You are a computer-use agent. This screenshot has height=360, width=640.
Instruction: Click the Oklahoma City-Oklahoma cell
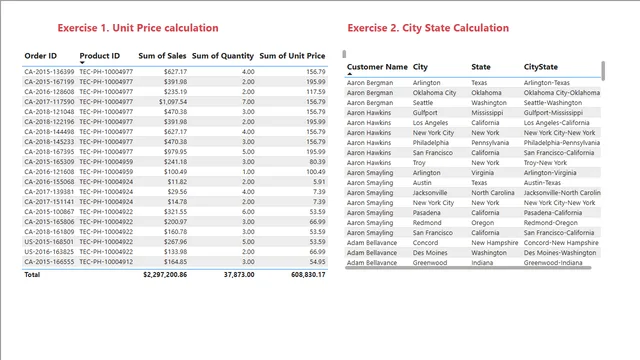click(x=562, y=93)
